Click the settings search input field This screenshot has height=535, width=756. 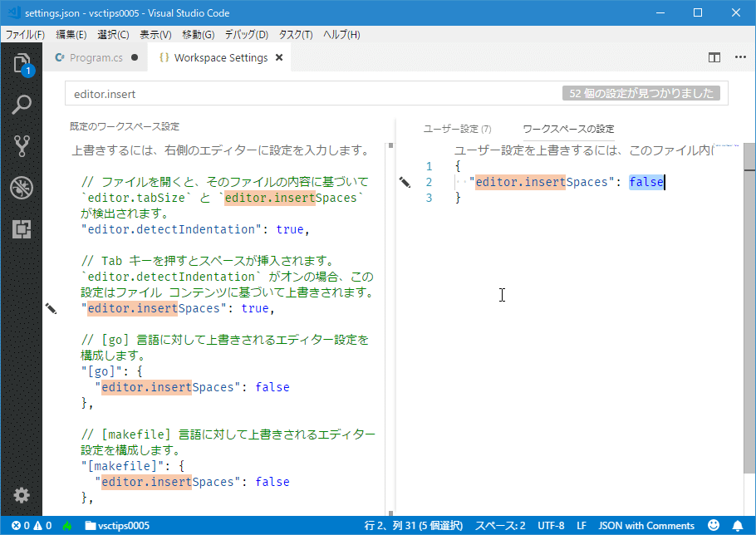tap(316, 94)
